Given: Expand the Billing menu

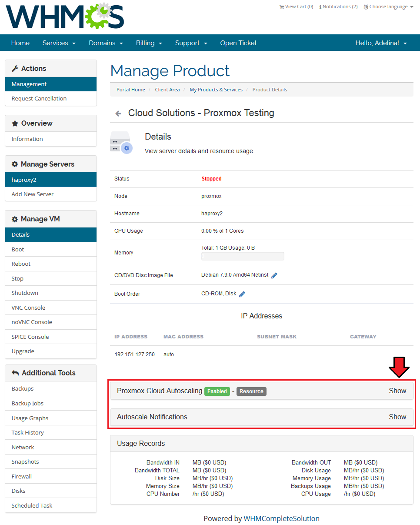Looking at the screenshot, I should (149, 43).
